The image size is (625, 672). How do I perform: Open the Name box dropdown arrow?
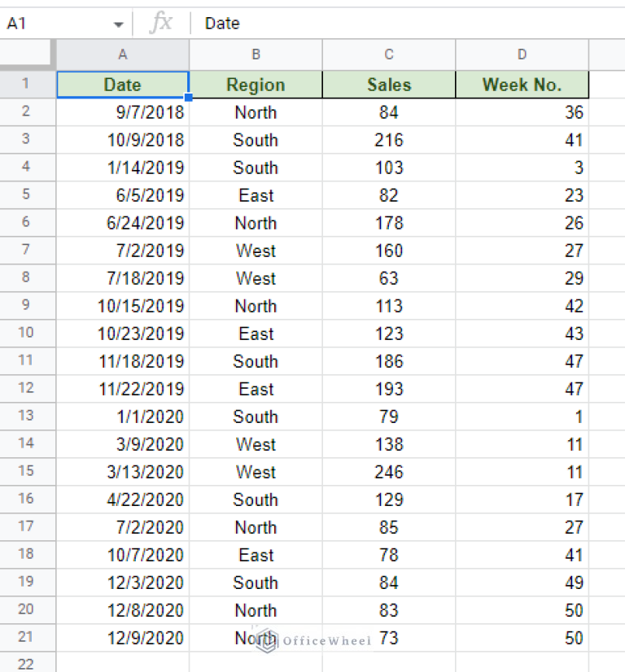[119, 24]
